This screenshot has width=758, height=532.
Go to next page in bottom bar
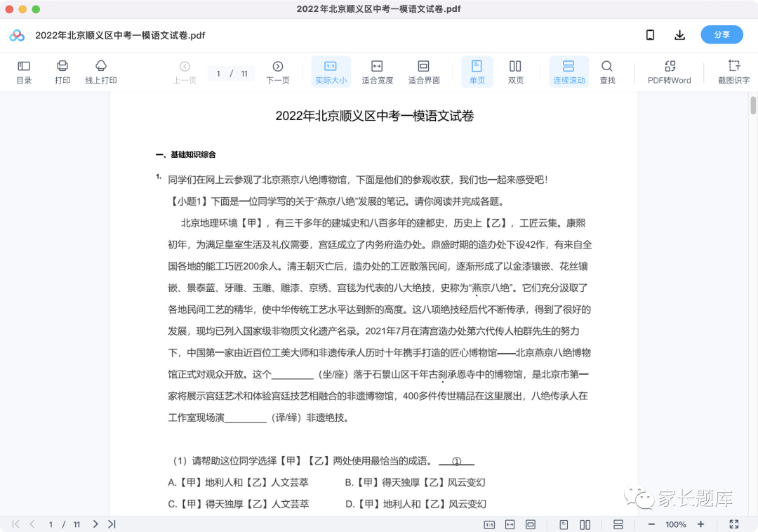tap(95, 524)
